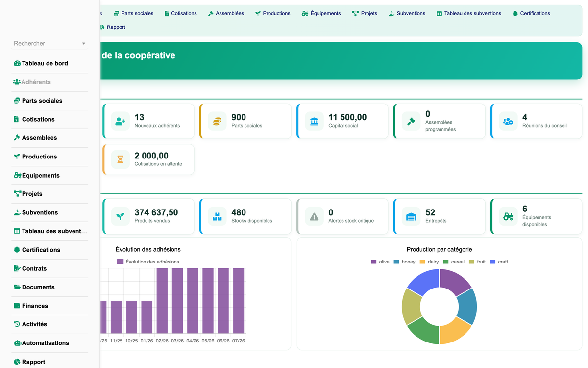The image size is (588, 368).
Task: Click the tractor icon on Équipements disponibles card
Action: pos(508,216)
